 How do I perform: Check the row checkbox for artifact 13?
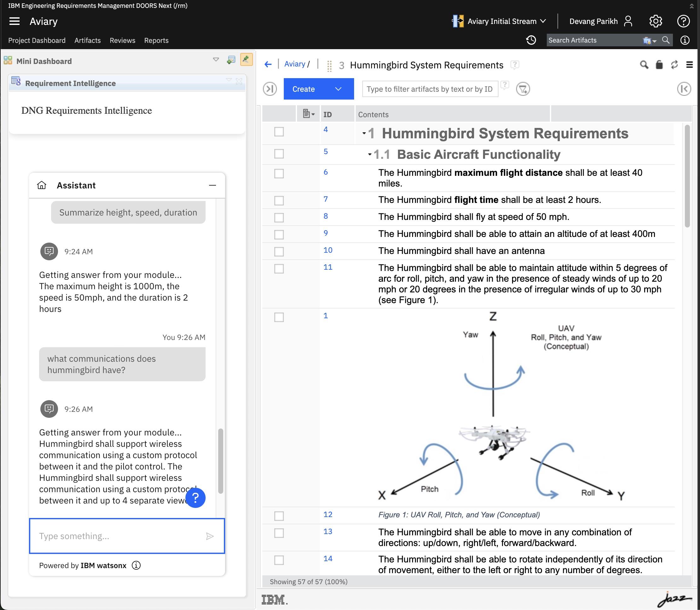279,533
